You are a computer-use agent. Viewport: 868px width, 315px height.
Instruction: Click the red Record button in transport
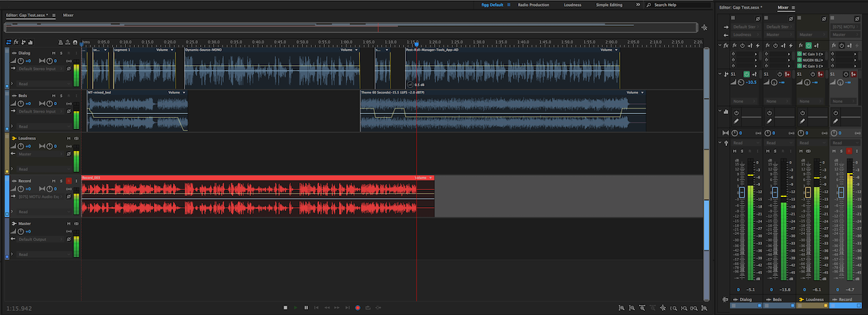tap(357, 308)
